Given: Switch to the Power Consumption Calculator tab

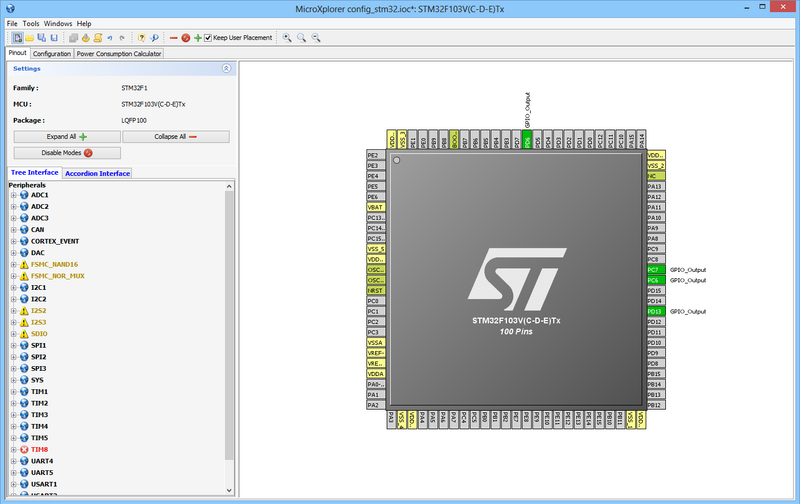Looking at the screenshot, I should pos(119,54).
